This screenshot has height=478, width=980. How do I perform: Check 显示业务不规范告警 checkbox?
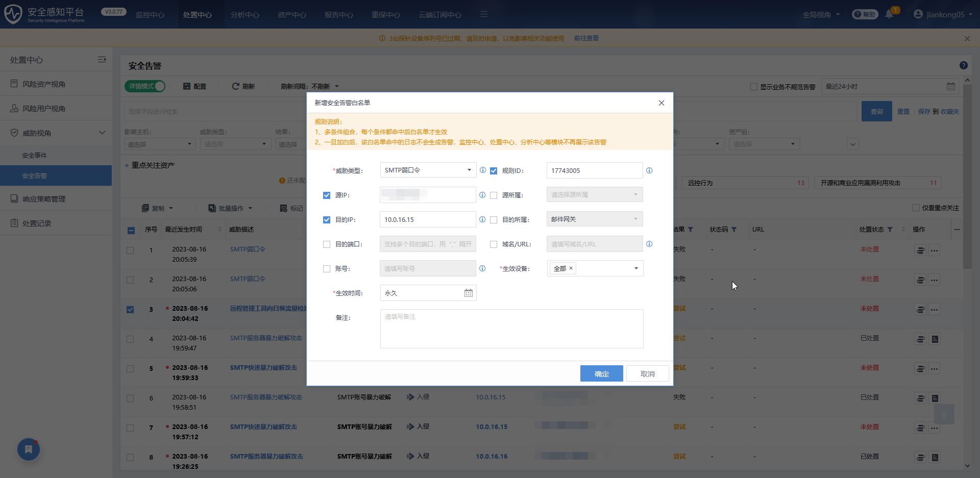pyautogui.click(x=753, y=87)
